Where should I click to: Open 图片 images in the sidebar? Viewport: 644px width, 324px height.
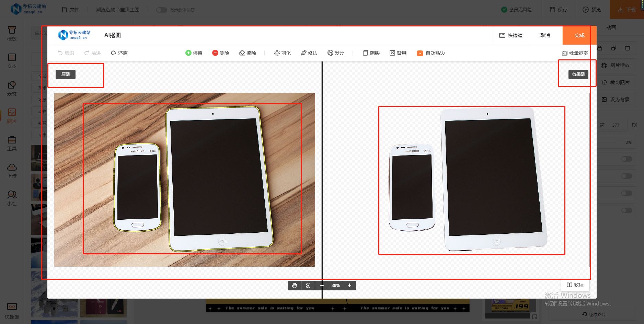pos(12,116)
